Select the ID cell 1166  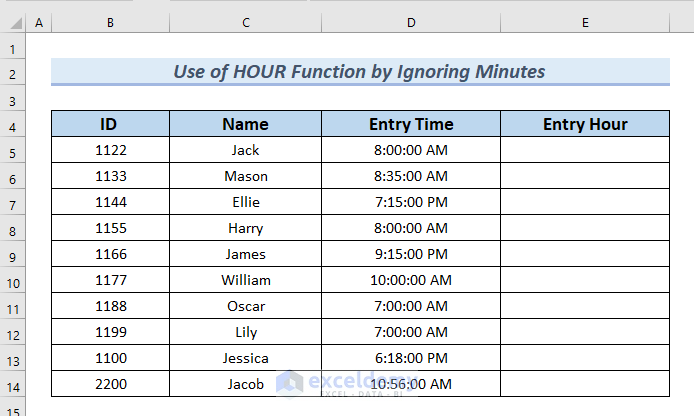tap(110, 255)
